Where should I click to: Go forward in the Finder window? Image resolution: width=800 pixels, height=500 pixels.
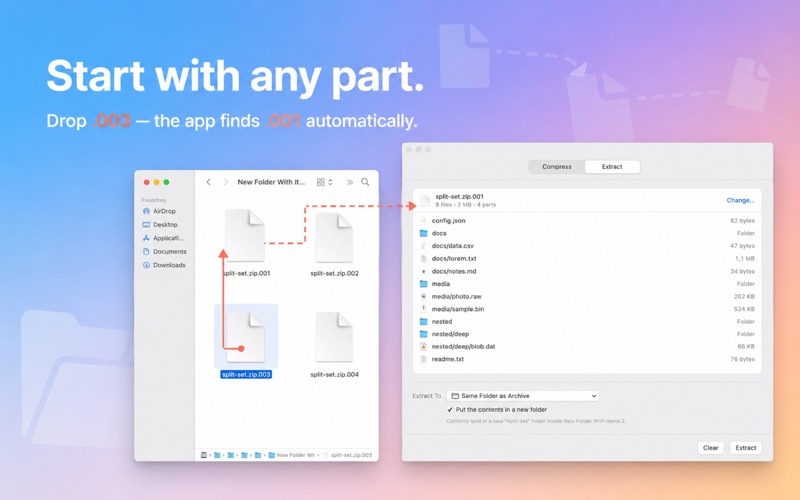point(226,182)
